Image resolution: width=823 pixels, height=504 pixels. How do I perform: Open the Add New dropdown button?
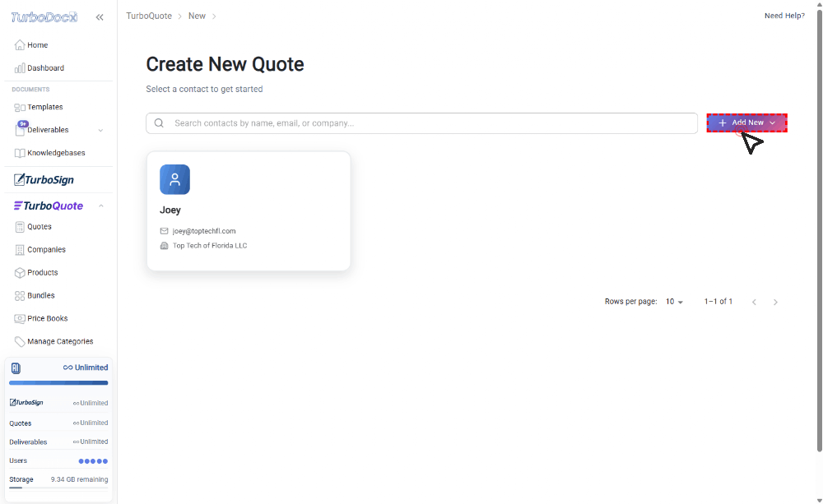point(746,123)
